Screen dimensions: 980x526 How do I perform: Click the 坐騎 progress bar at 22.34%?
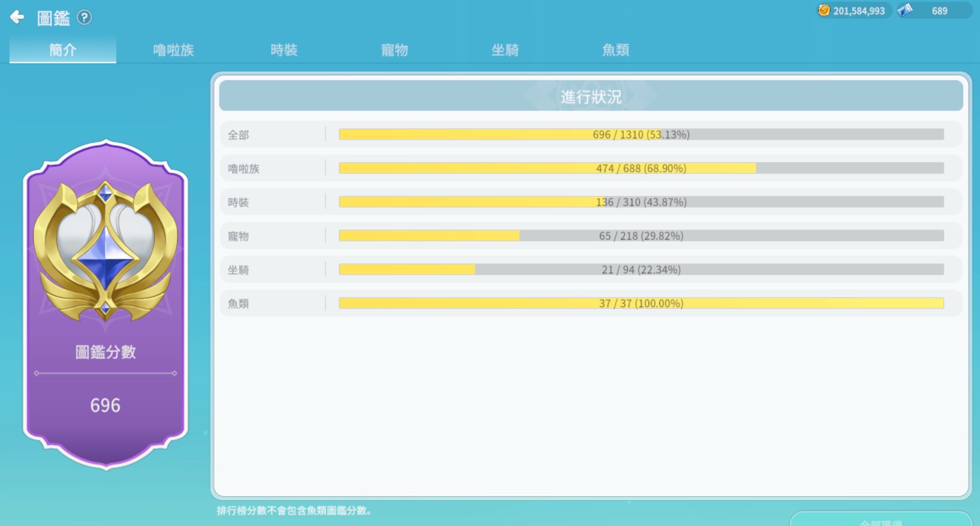[x=641, y=270]
